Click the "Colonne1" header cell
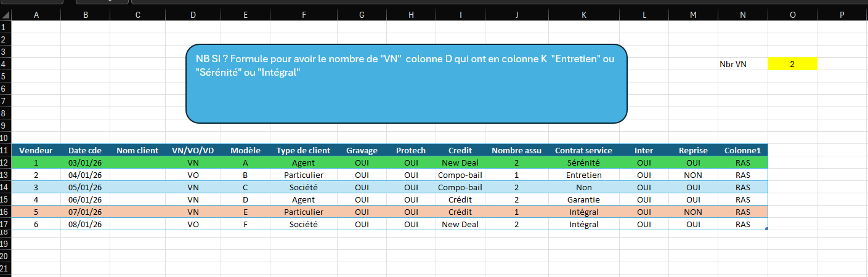868x277 pixels. (x=742, y=150)
